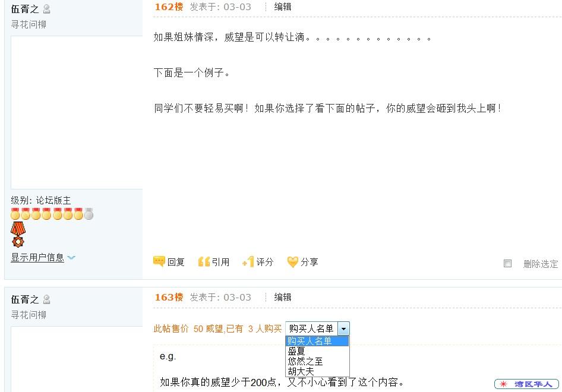This screenshot has height=392, width=562.
Task: Click 编辑 link on post 163
Action: 282,297
